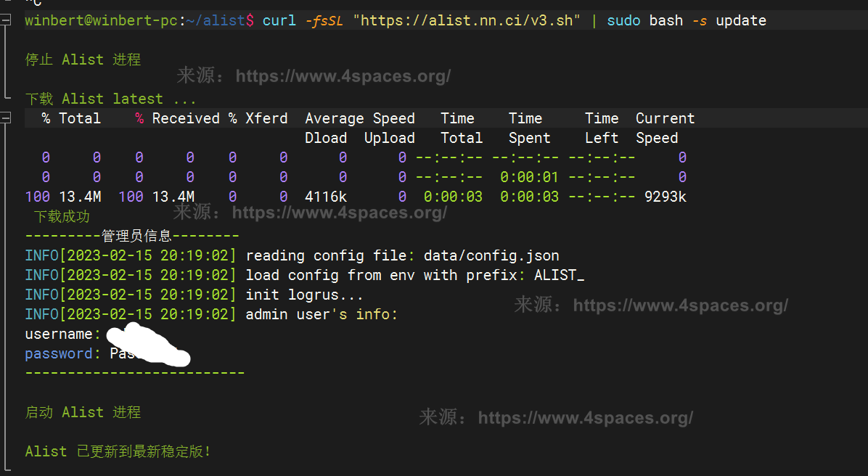
Task: Open the 4spaces.org watermark link near 停止 Alist 进程
Action: [x=343, y=75]
